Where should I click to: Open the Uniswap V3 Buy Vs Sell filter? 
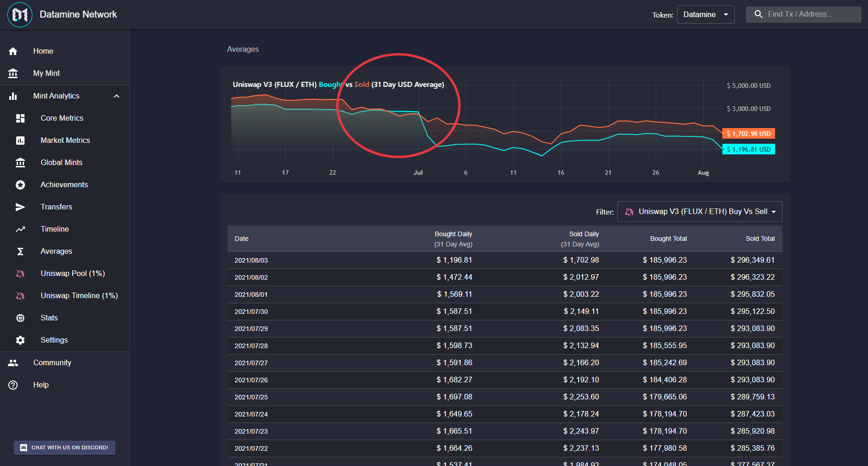tap(700, 212)
